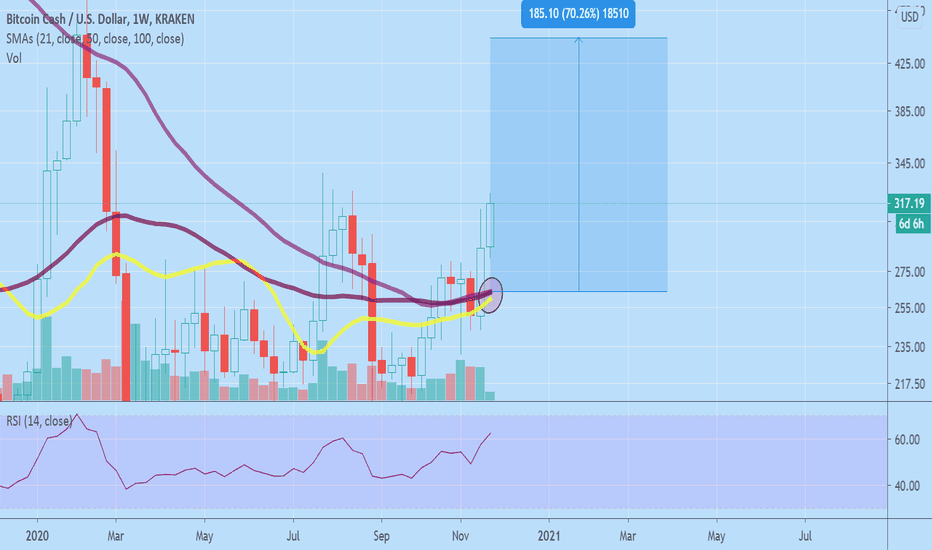
Task: Click the Bitcoin Cash / U.S. Dollar symbol title
Action: [x=100, y=19]
